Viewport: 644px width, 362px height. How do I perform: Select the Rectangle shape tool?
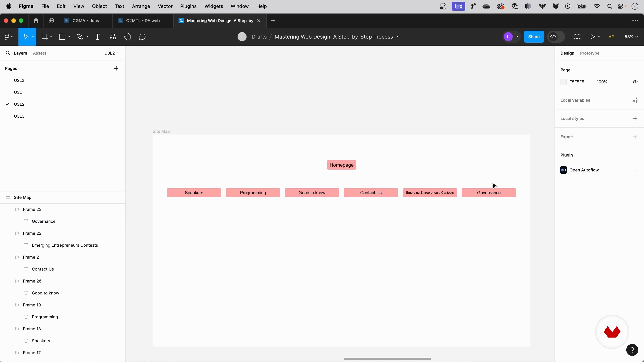(x=62, y=37)
